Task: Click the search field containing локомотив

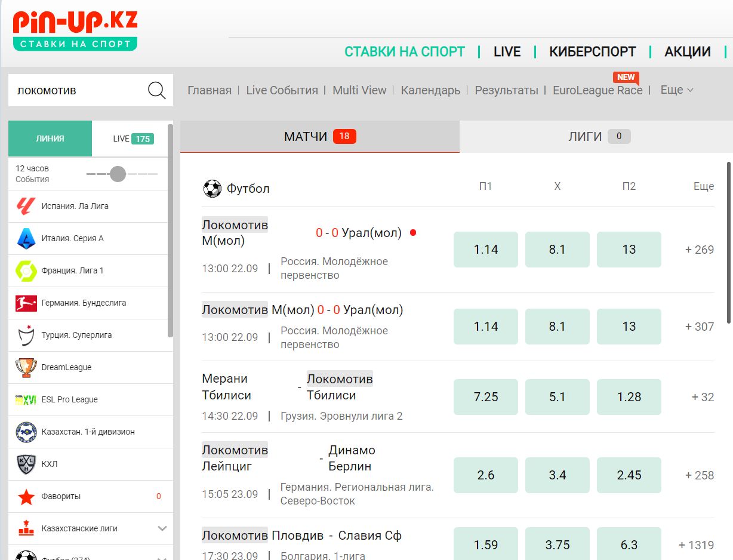Action: point(91,91)
